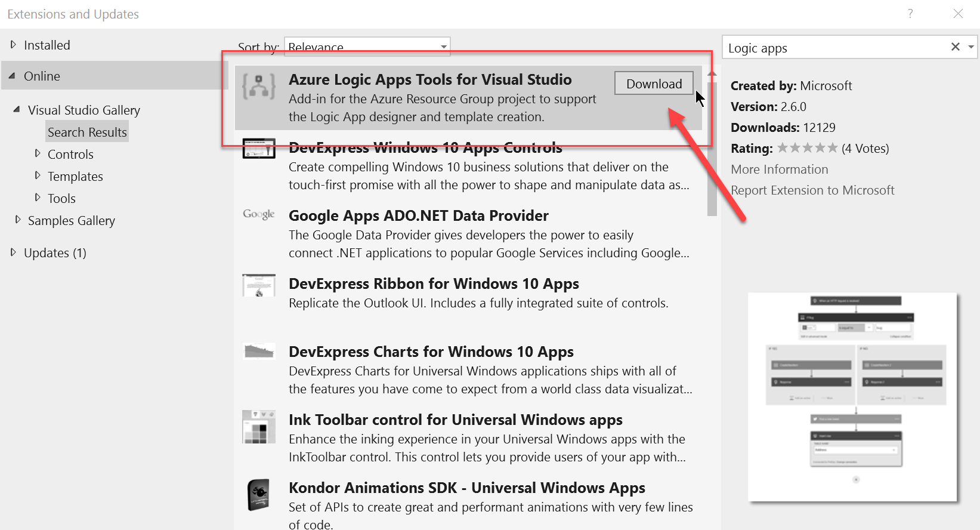980x530 pixels.
Task: Select Kondor Animations SDK result title
Action: (467, 488)
